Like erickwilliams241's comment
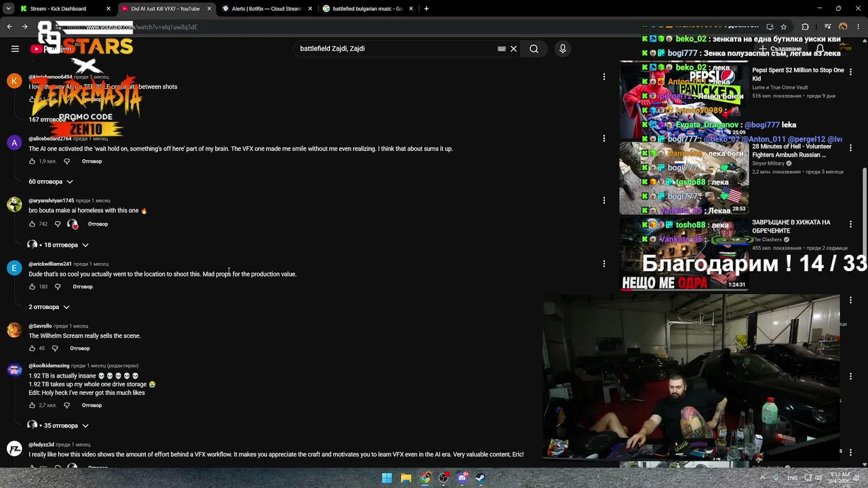 [32, 287]
